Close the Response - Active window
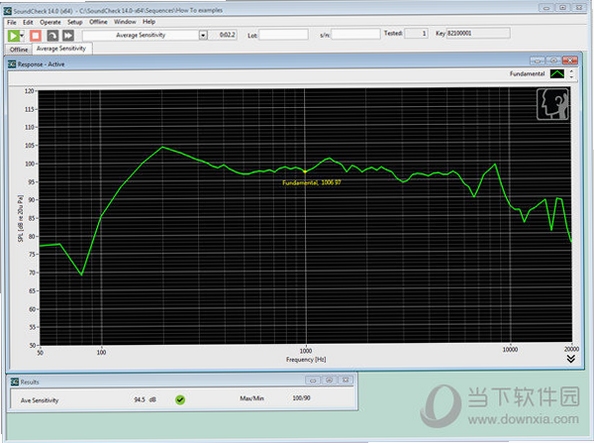594x443 pixels. pos(569,61)
